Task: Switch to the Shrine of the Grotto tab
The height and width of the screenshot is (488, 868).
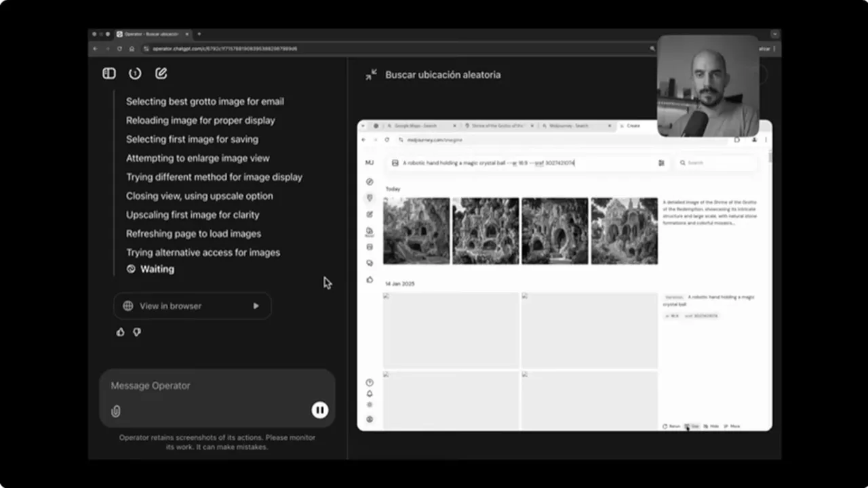Action: pyautogui.click(x=500, y=126)
